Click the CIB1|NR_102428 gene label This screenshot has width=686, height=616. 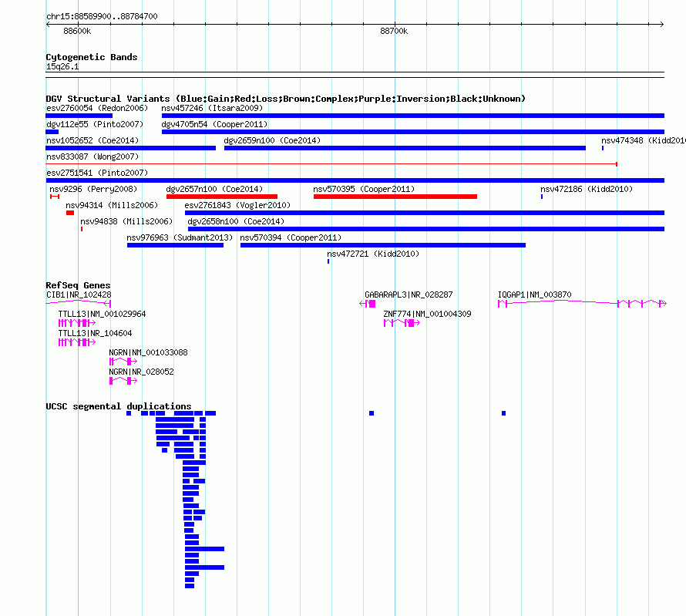click(79, 295)
